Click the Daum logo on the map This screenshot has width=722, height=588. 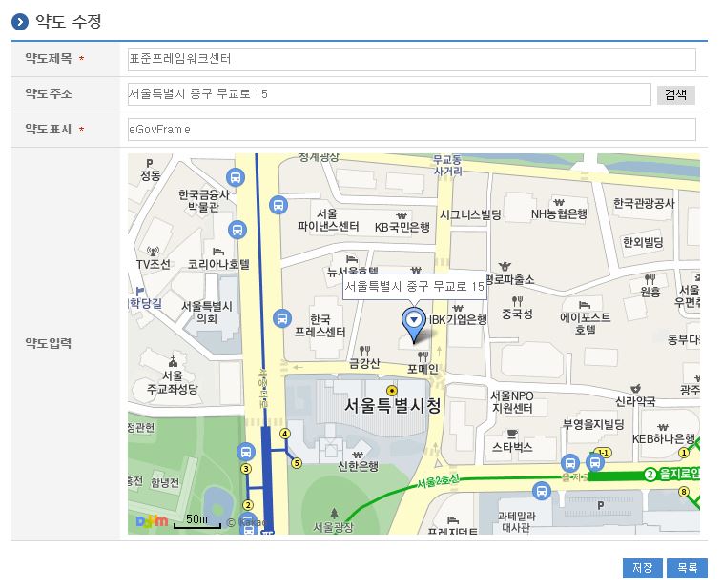(151, 520)
